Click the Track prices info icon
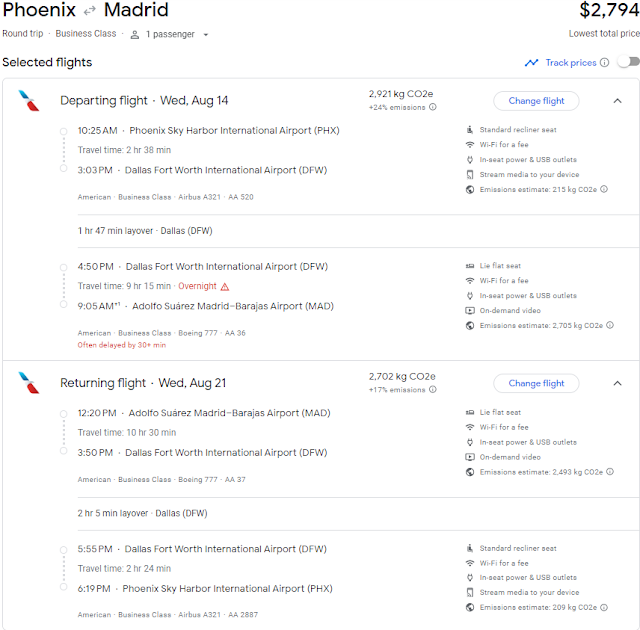Viewport: 640px width, 630px height. point(604,63)
